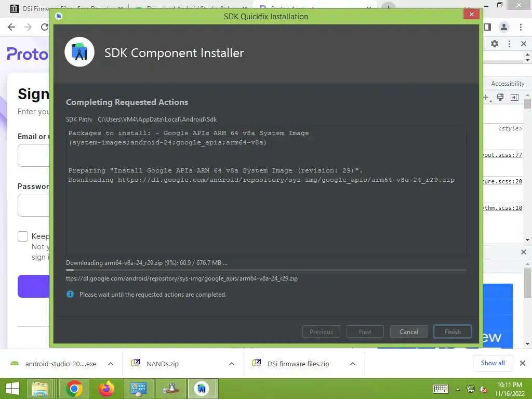
Task: Open the Windows Start menu
Action: 12,389
